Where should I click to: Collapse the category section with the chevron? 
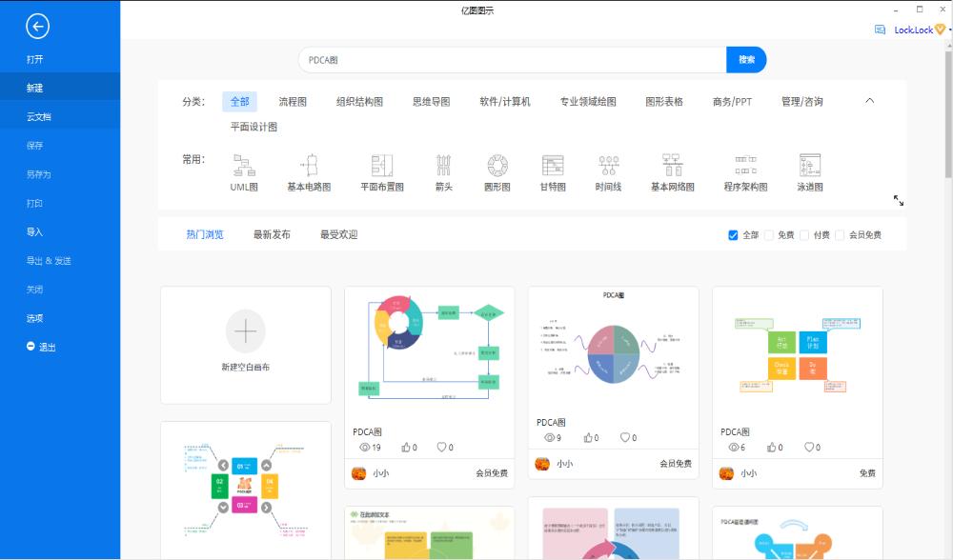coord(867,99)
